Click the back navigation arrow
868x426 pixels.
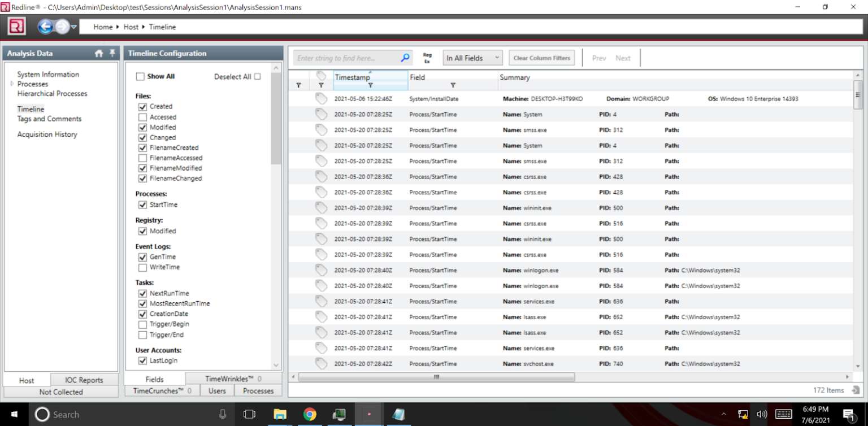pos(45,26)
